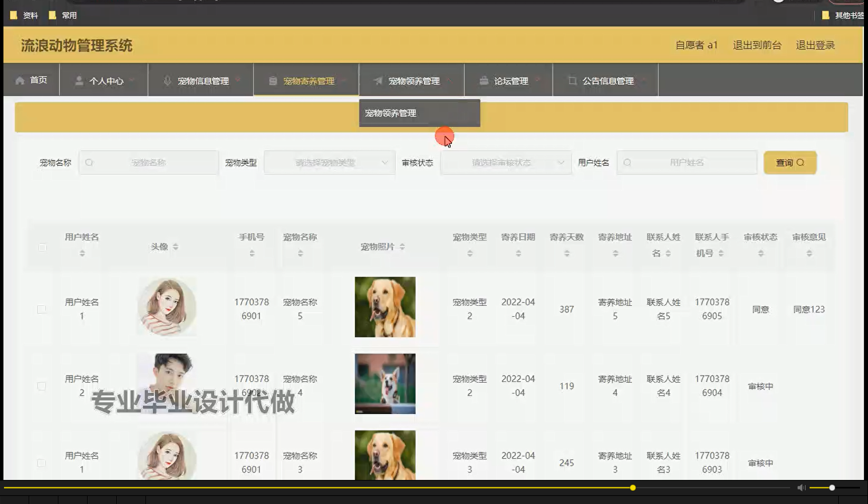The width and height of the screenshot is (868, 504).
Task: Click the dog photo thumbnail for 宠物名称5
Action: click(x=385, y=308)
